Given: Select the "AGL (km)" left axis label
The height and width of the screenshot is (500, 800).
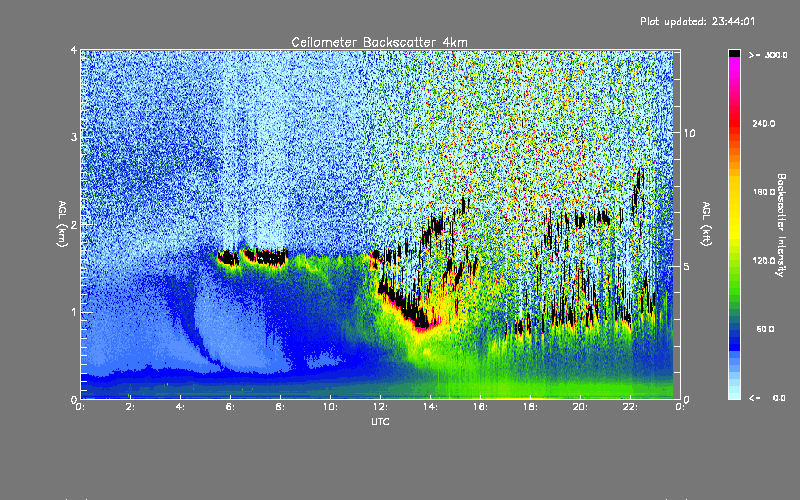Looking at the screenshot, I should (x=62, y=224).
